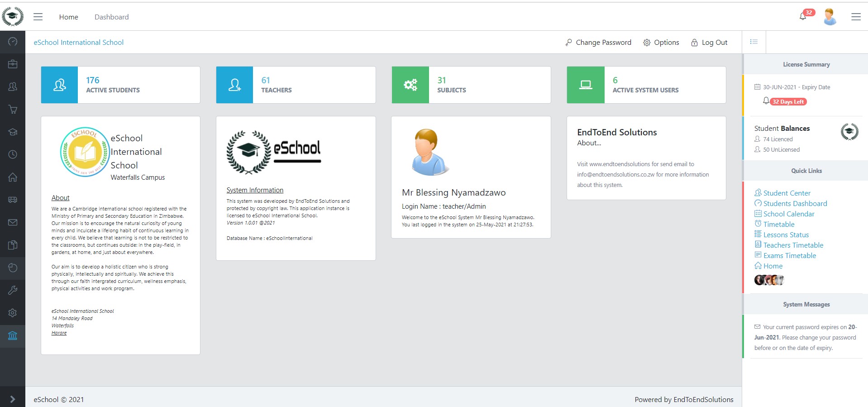Click the 32 Days Left badge

pos(788,102)
